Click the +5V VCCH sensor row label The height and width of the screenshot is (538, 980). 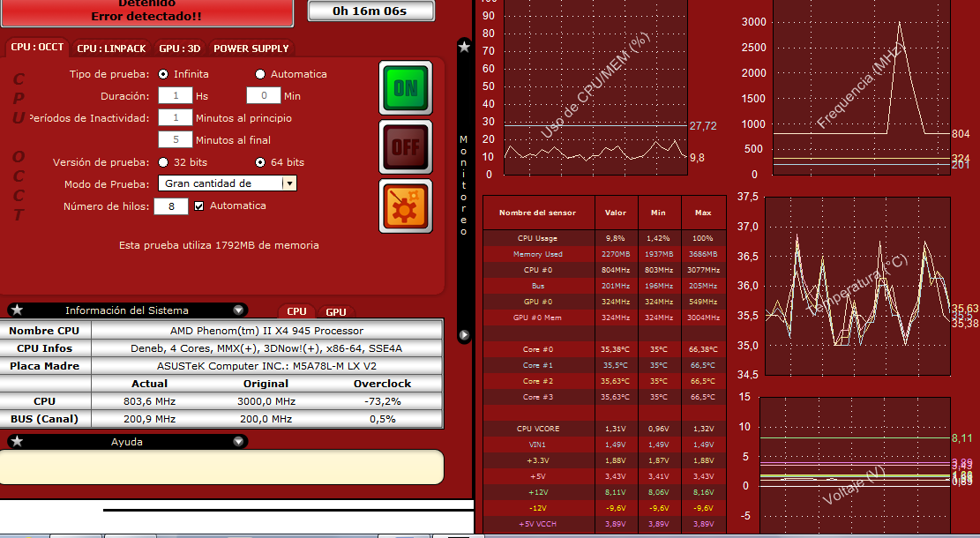pos(537,524)
